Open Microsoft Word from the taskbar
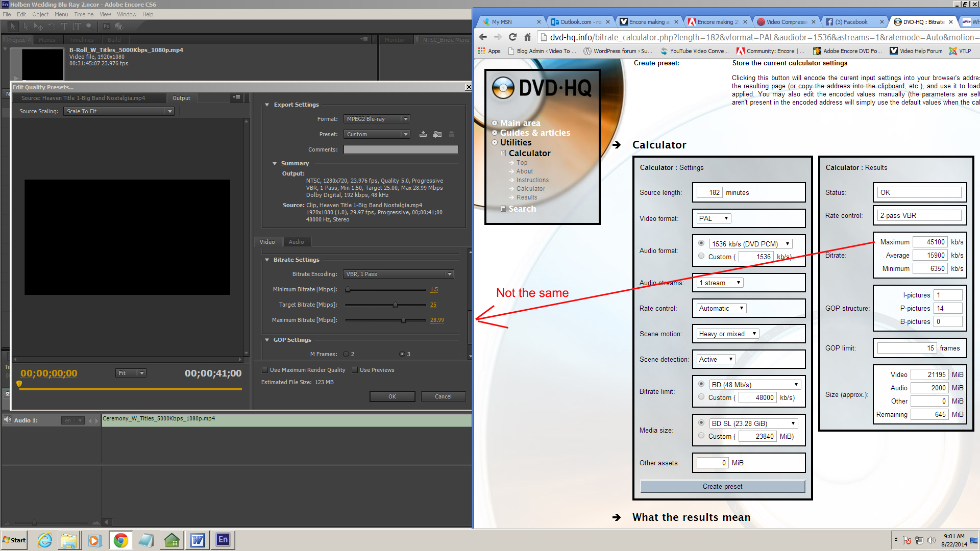980x551 pixels. coord(197,540)
